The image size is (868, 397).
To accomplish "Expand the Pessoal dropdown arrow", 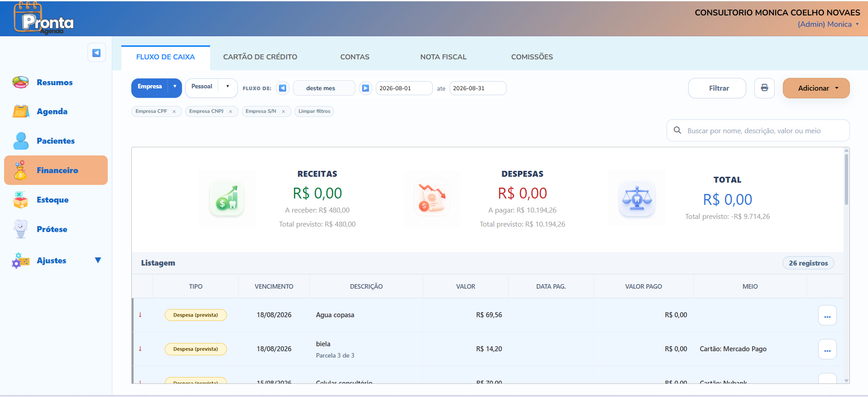I will point(228,87).
